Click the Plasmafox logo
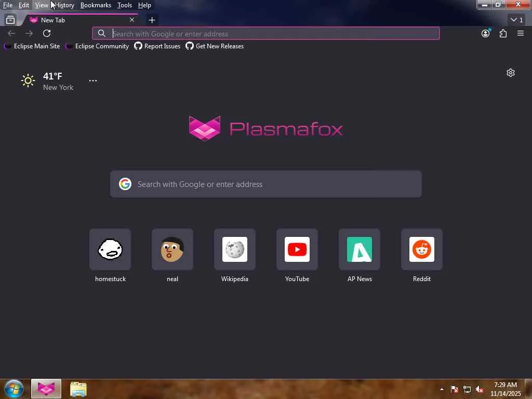The height and width of the screenshot is (399, 532). (x=265, y=129)
